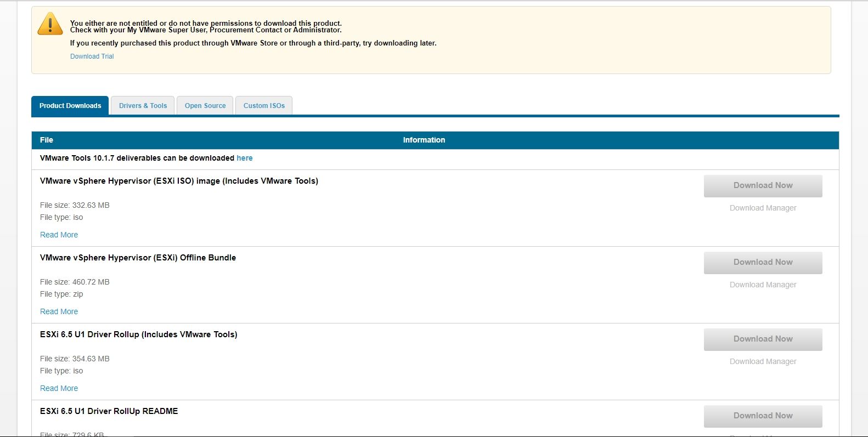Open Read More under ESXi 6.5 U1 Driver Rollup

pos(59,388)
